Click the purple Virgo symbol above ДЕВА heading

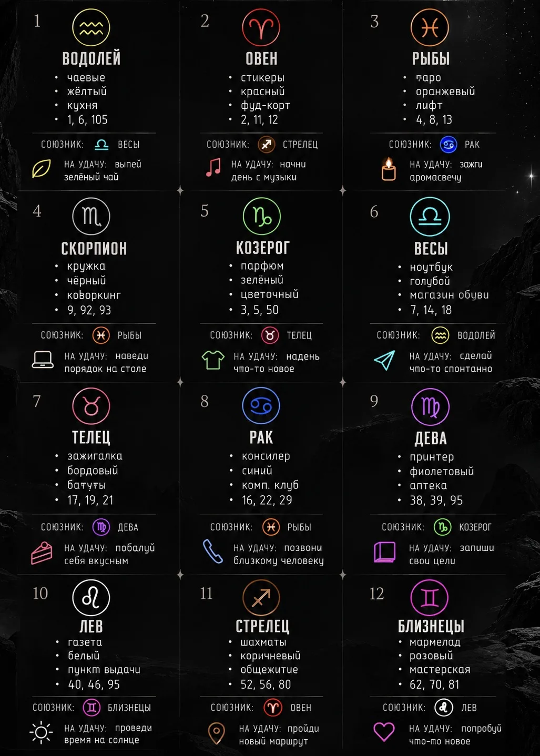pos(430,406)
